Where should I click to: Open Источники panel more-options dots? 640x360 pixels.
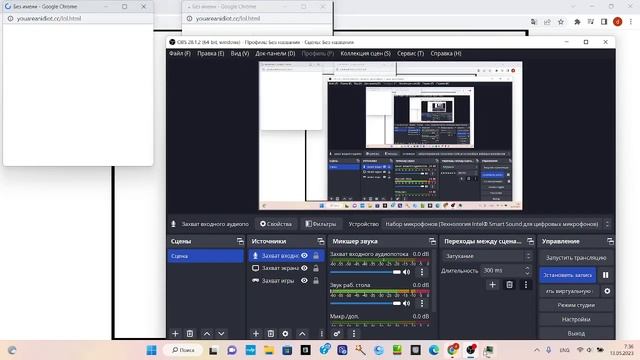(322, 333)
